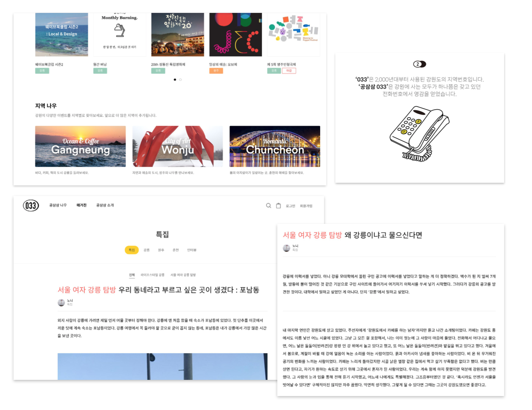Click the green 강릉 tag under 정동진 독립영화제

[158, 71]
